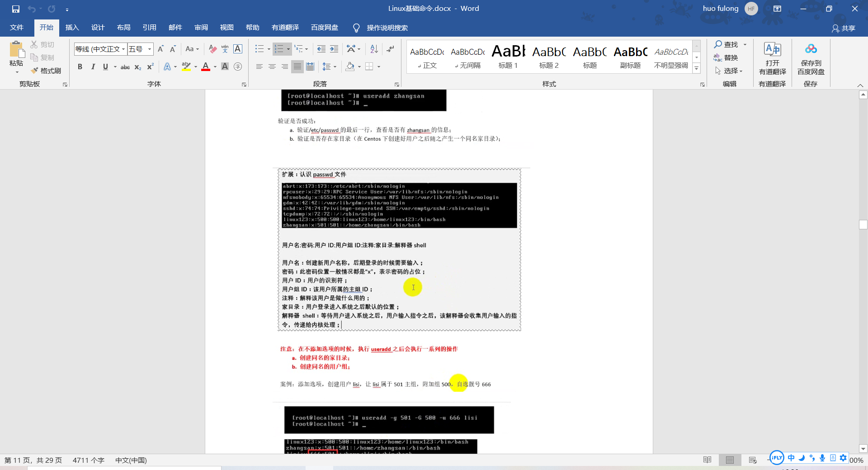Open the 文件 File tab
868x470 pixels.
[17, 28]
